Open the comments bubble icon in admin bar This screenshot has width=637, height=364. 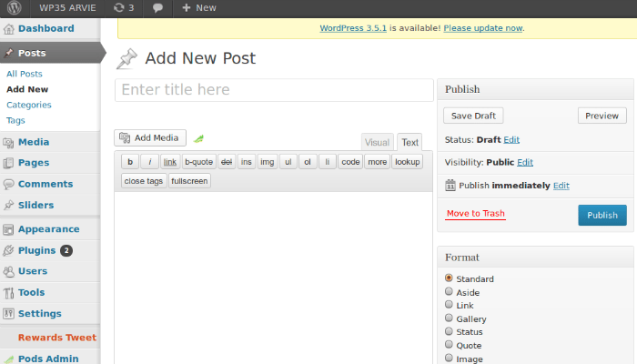[x=158, y=8]
